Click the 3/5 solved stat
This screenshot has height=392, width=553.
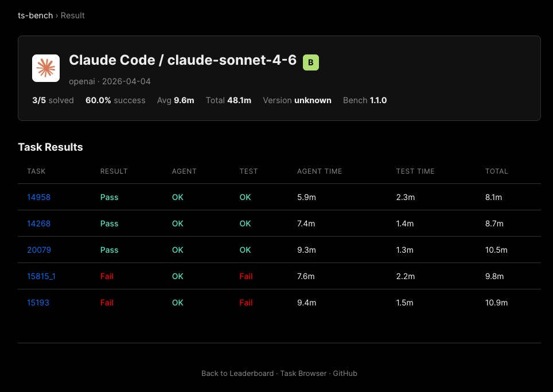tap(53, 100)
